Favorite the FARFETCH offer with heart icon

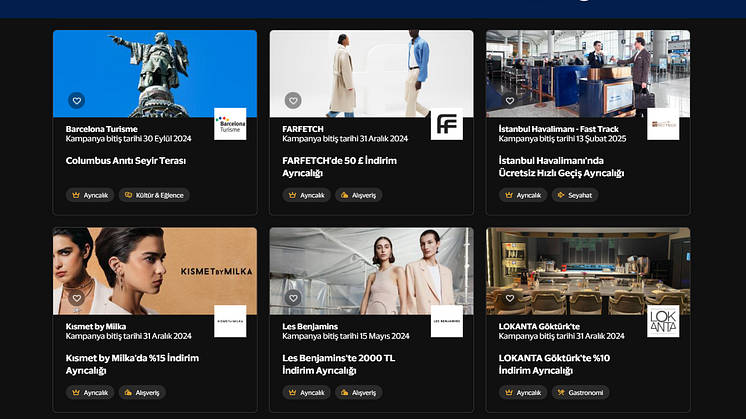tap(293, 100)
